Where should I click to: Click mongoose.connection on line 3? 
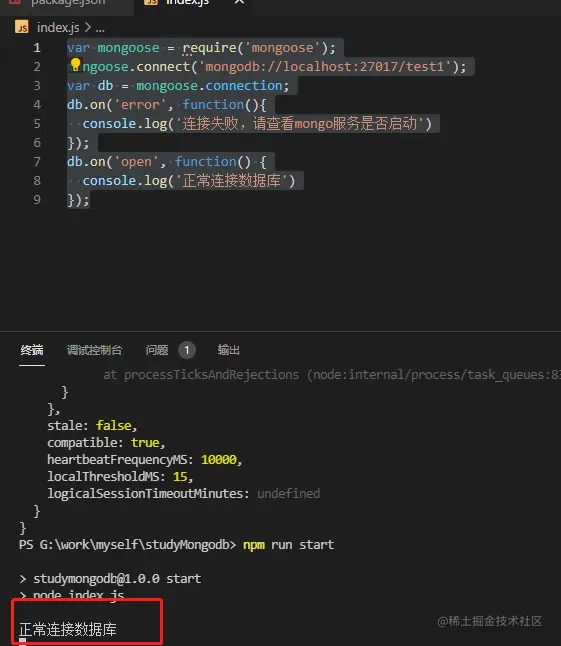(209, 86)
